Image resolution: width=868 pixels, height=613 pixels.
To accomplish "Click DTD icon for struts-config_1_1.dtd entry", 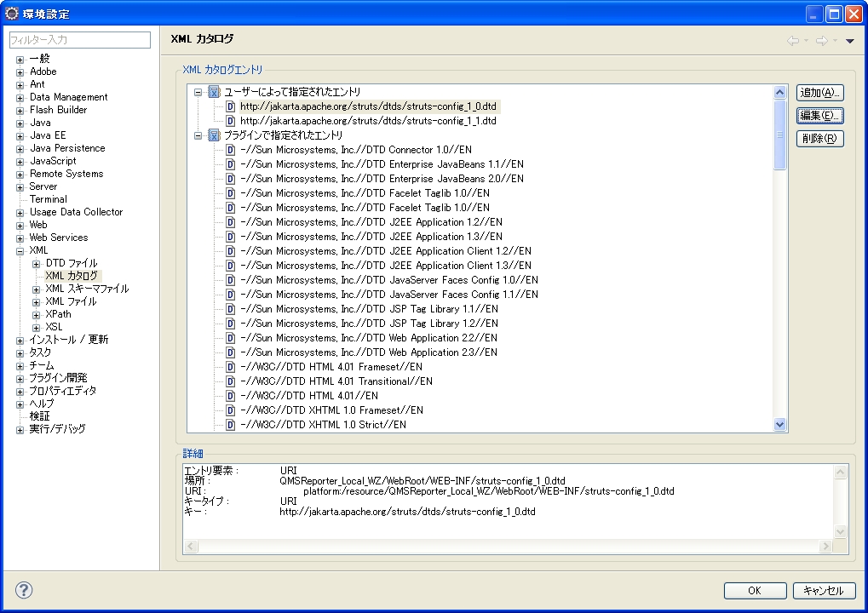I will (230, 121).
